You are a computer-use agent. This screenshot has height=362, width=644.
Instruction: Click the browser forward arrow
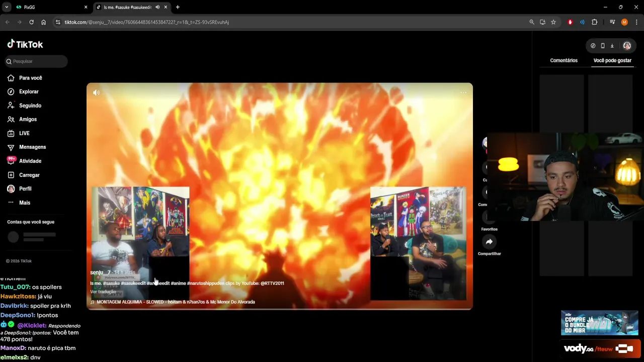19,22
